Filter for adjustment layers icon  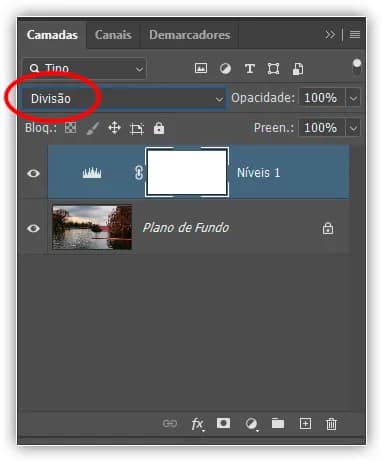[x=225, y=69]
